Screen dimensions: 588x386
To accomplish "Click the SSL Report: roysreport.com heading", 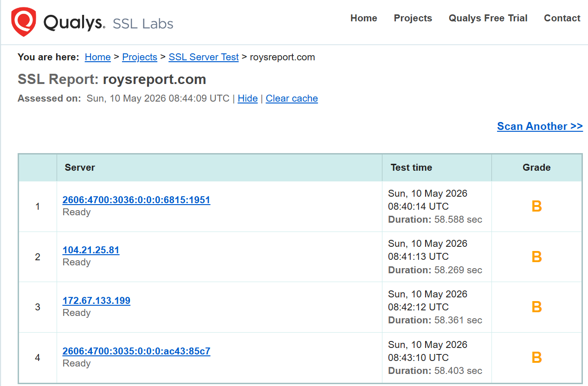I will pos(112,79).
